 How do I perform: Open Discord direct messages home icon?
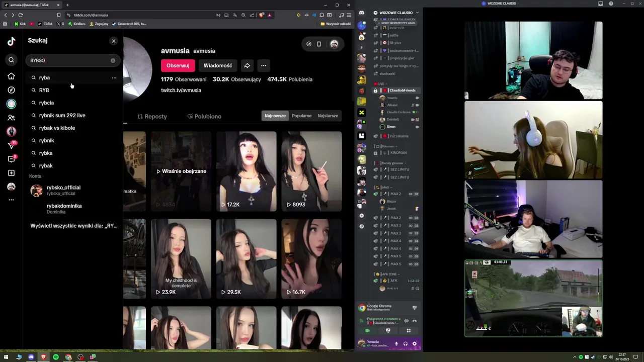pos(361,13)
